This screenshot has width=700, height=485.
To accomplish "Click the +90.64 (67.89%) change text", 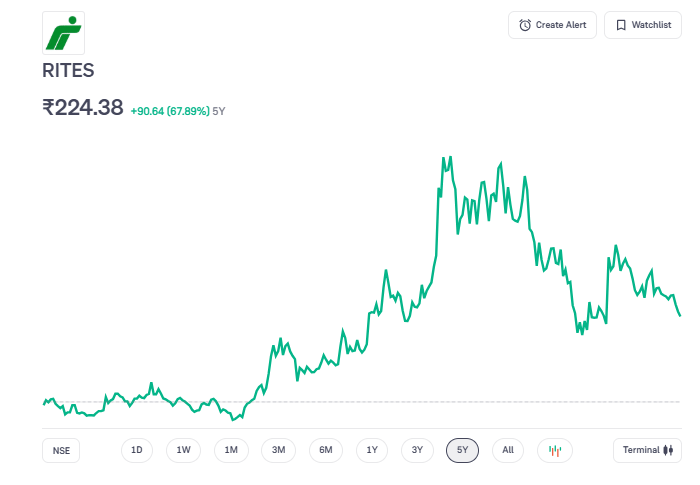I will (170, 111).
